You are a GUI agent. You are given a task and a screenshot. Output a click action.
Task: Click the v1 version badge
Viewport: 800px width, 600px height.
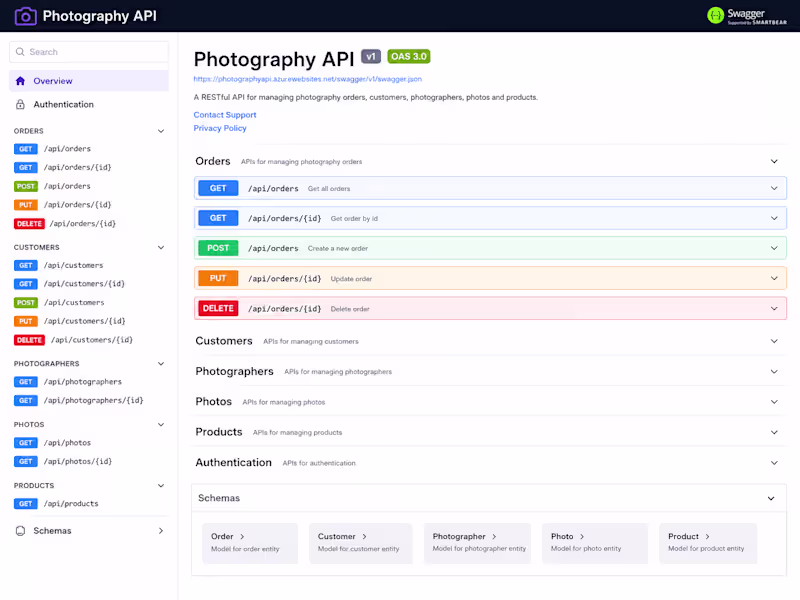371,56
